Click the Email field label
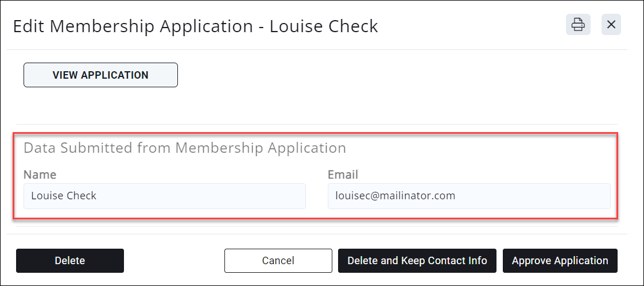Image resolution: width=644 pixels, height=286 pixels. pos(343,175)
